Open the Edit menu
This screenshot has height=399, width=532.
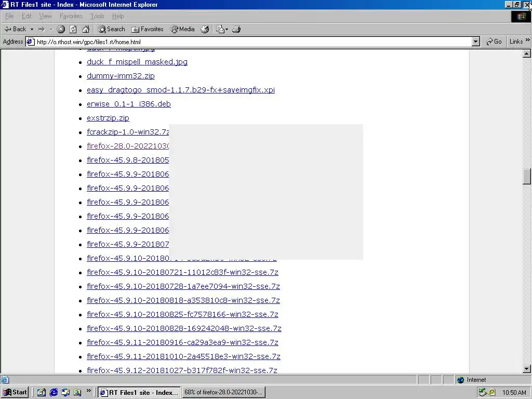[x=26, y=16]
